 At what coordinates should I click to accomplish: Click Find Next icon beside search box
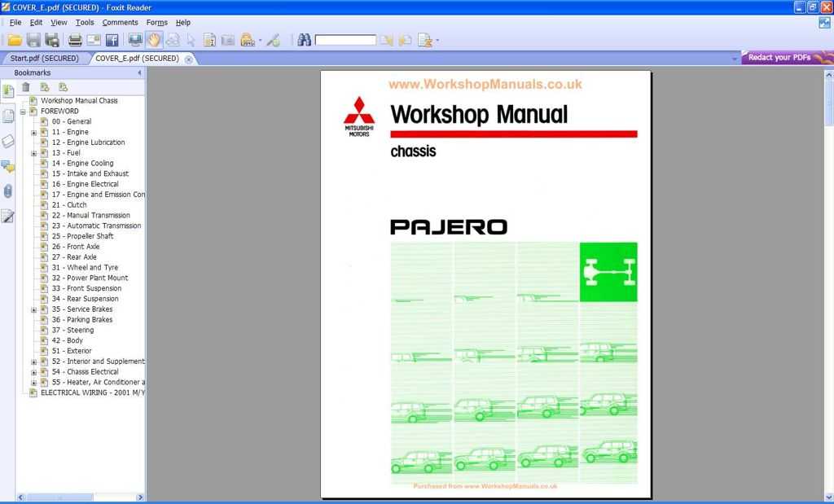pyautogui.click(x=387, y=40)
